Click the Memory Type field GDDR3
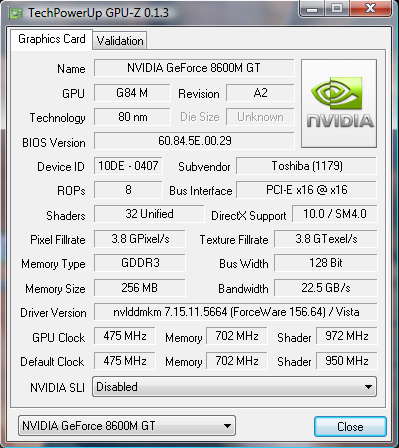The height and width of the screenshot is (448, 399). point(140,263)
